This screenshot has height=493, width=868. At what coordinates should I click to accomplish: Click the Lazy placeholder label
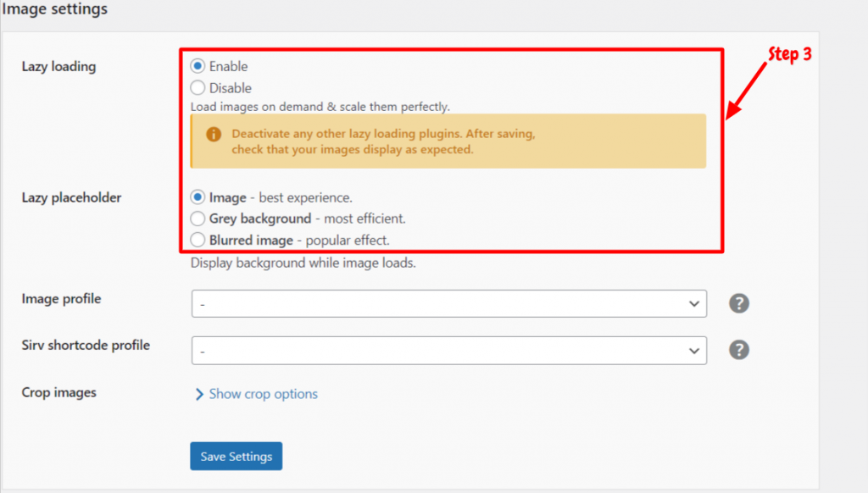tap(71, 197)
